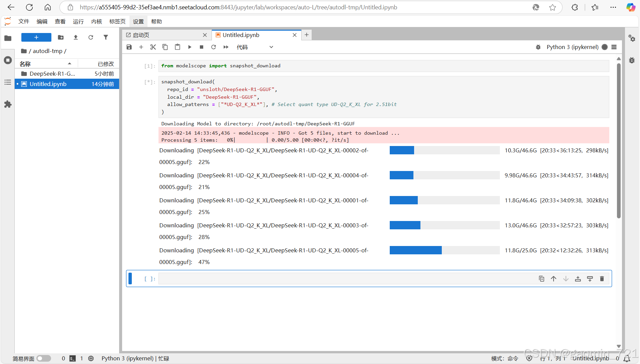Open the 设置 menu
This screenshot has width=640, height=364.
[138, 21]
